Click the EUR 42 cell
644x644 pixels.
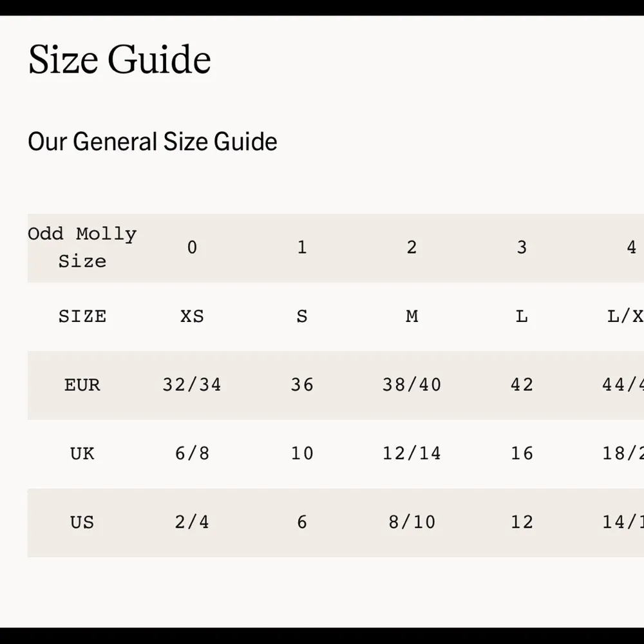click(x=522, y=385)
